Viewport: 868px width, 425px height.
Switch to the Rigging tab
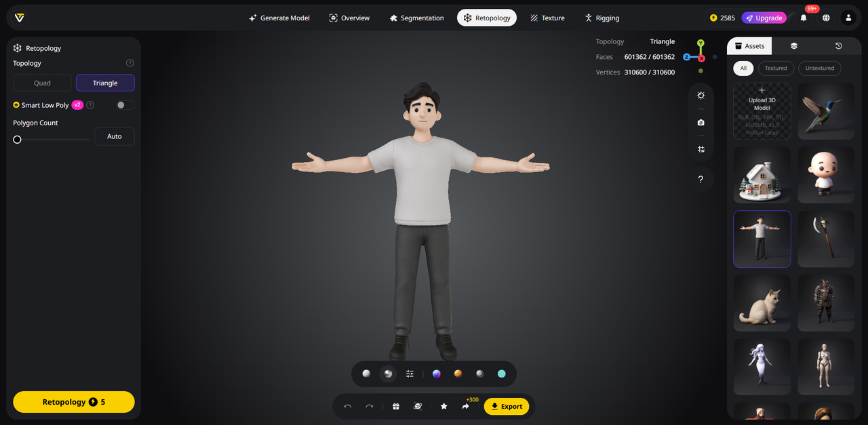click(601, 18)
